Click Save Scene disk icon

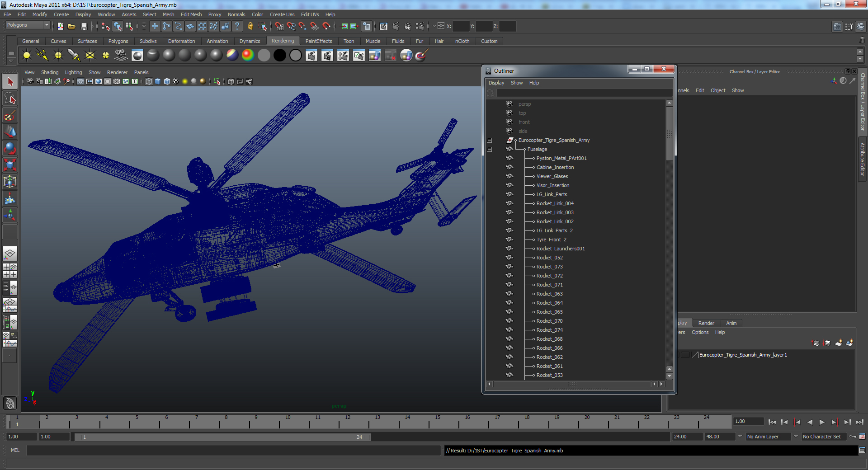tap(84, 26)
